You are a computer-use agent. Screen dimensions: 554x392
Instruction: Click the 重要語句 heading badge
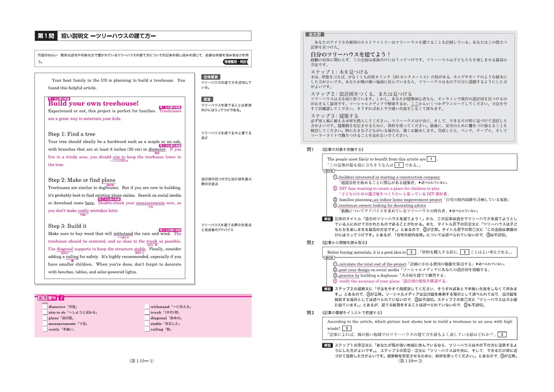pos(47,298)
